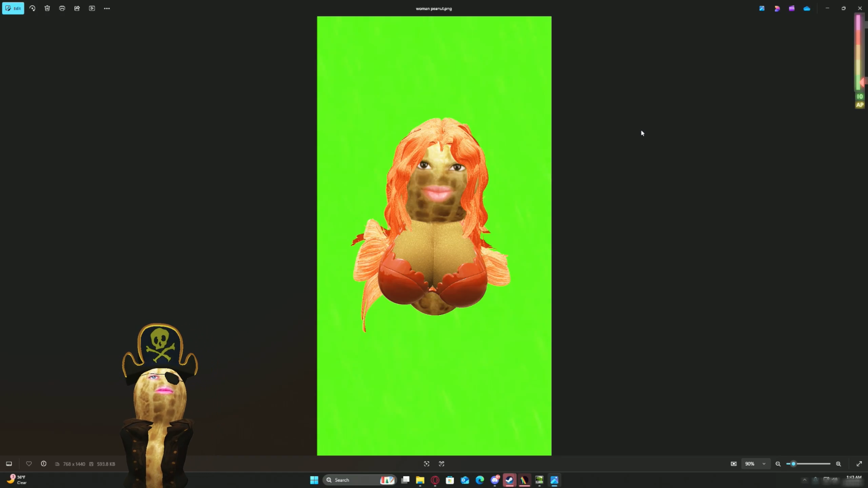Print the image using printer icon
Screen dimensions: 868x488
[x=62, y=8]
